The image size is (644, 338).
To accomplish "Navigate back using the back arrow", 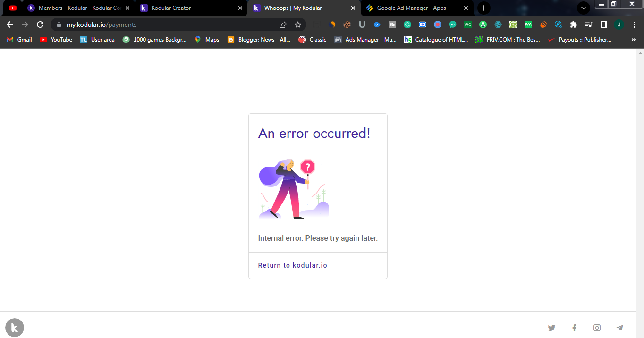I will tap(9, 24).
